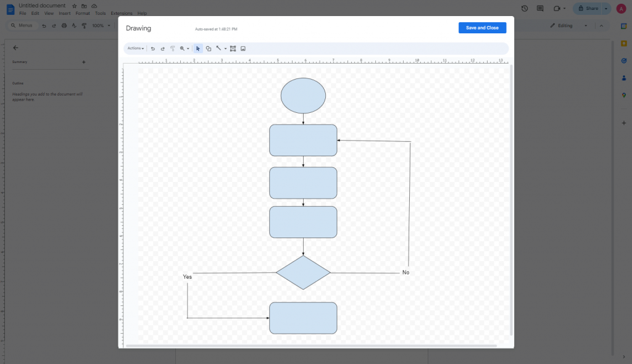Open the Tools menu

pyautogui.click(x=101, y=14)
